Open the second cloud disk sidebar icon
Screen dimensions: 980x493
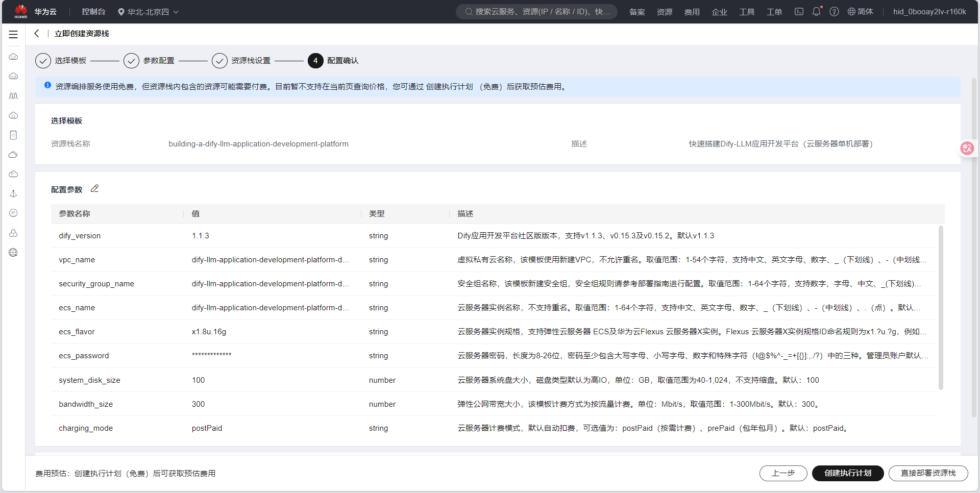13,76
